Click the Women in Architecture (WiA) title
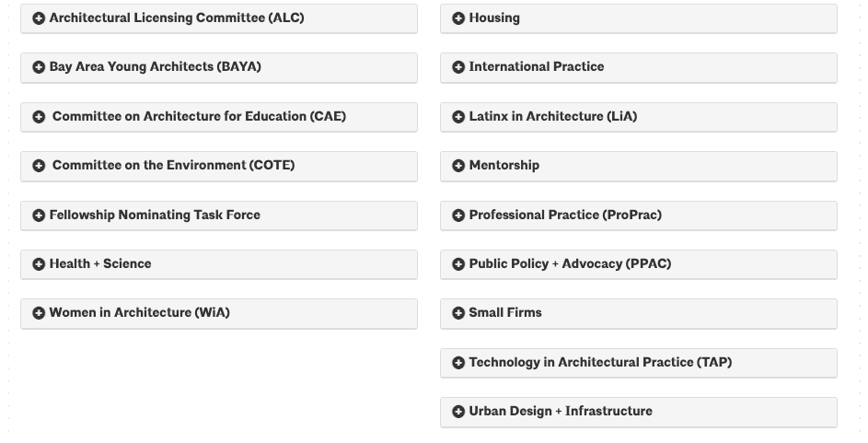The height and width of the screenshot is (443, 868). click(x=139, y=313)
